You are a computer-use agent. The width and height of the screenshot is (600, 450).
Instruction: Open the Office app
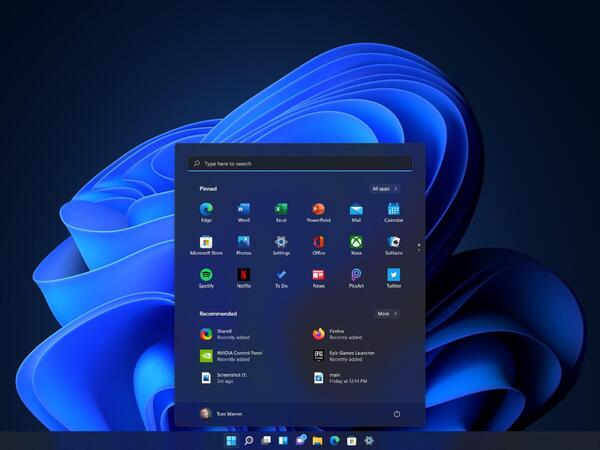point(319,245)
